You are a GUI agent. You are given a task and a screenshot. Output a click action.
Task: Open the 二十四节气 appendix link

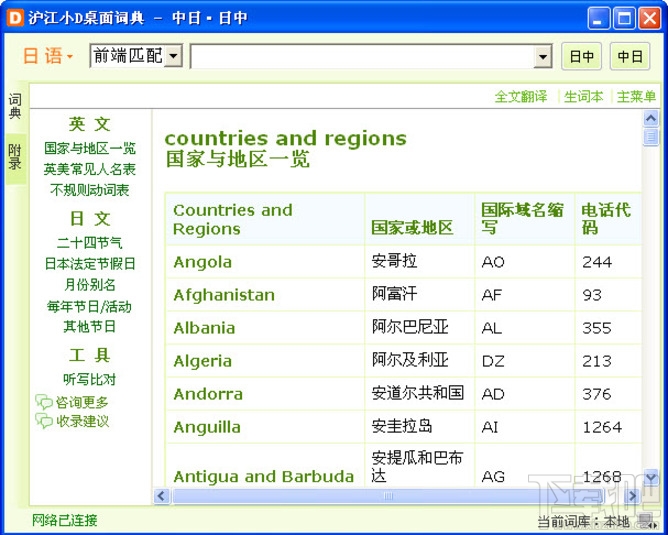(x=89, y=243)
